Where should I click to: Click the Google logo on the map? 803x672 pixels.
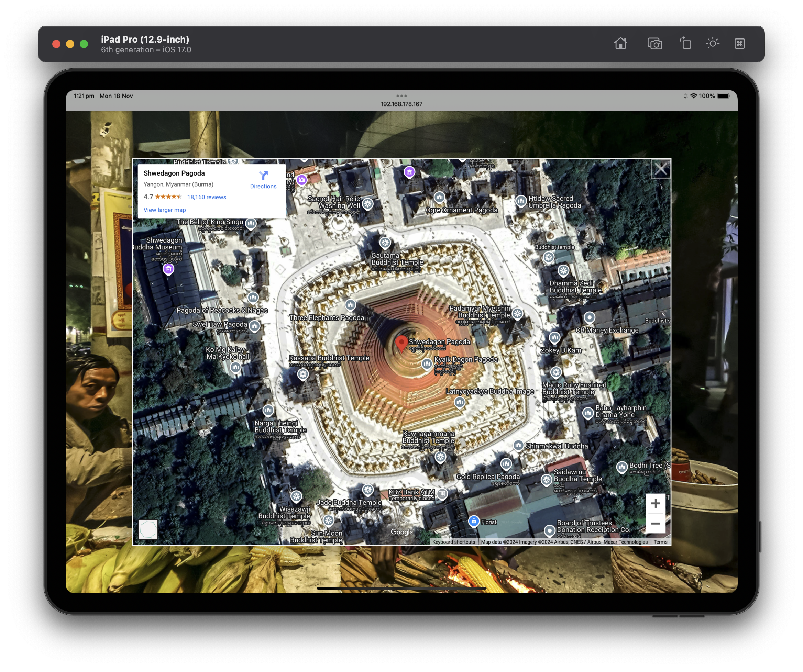401,532
